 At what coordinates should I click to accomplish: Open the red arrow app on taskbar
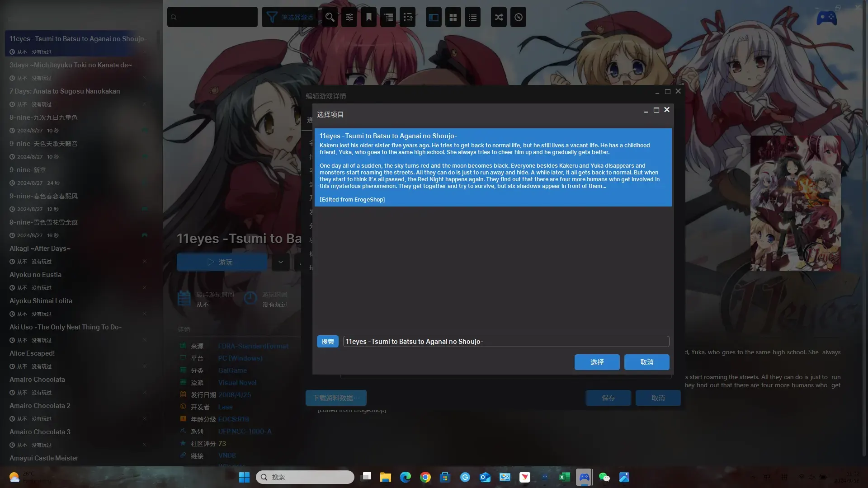click(525, 477)
